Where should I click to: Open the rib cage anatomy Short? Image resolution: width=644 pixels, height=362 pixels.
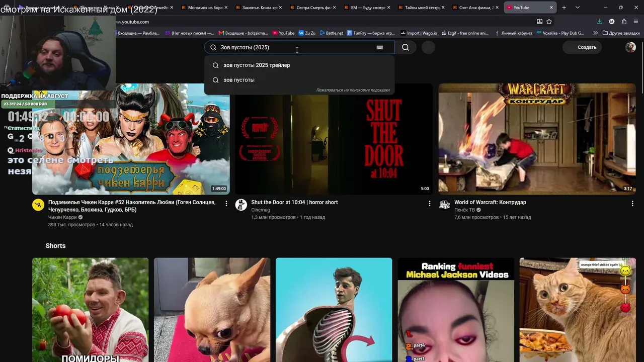pyautogui.click(x=334, y=310)
